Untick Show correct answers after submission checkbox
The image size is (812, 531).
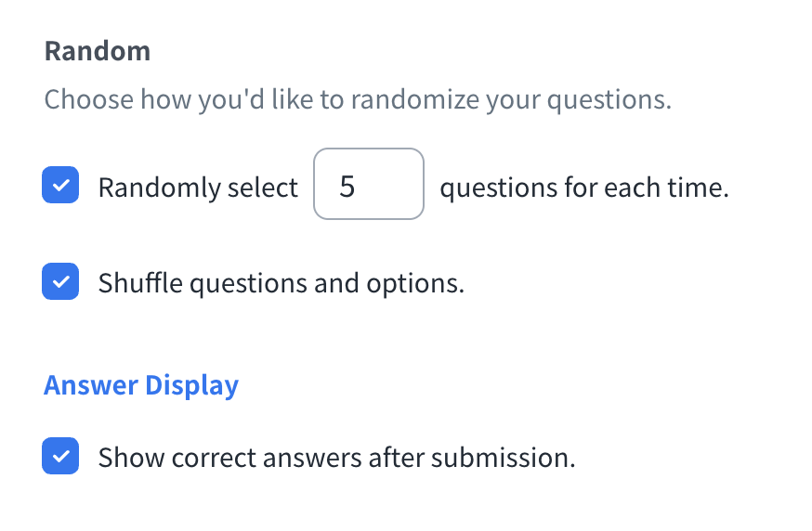(x=60, y=457)
